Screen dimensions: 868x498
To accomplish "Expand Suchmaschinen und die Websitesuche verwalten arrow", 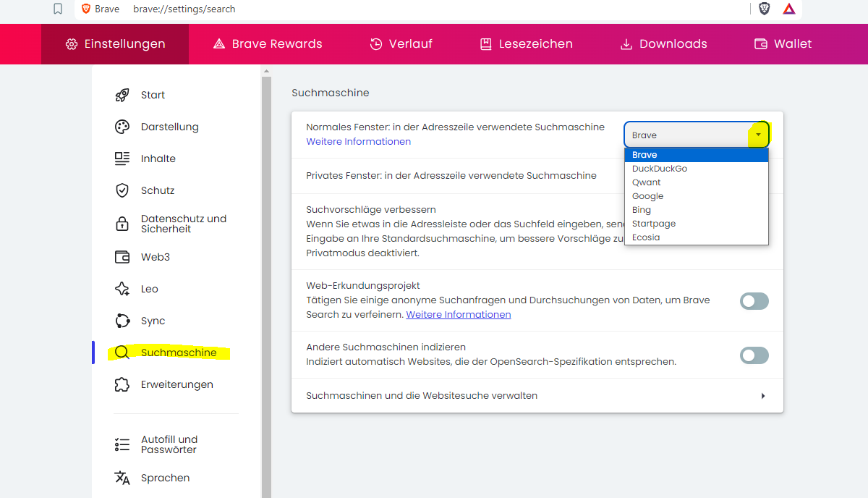I will 763,396.
